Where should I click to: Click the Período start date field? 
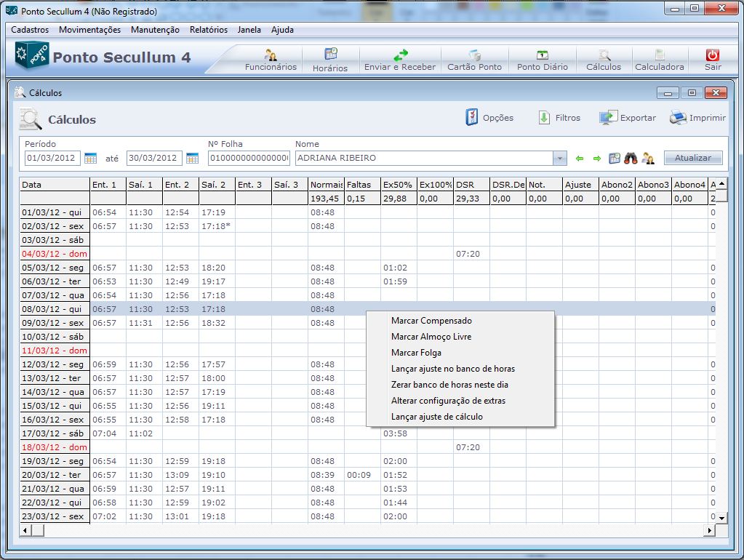click(x=52, y=158)
